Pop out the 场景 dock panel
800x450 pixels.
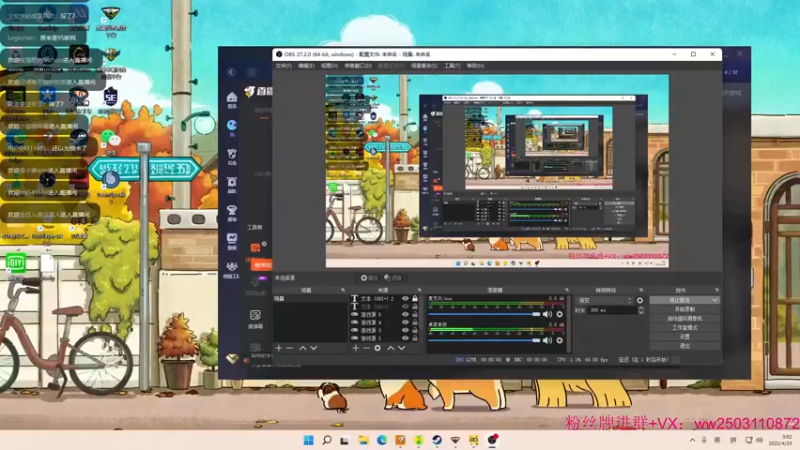pyautogui.click(x=343, y=290)
